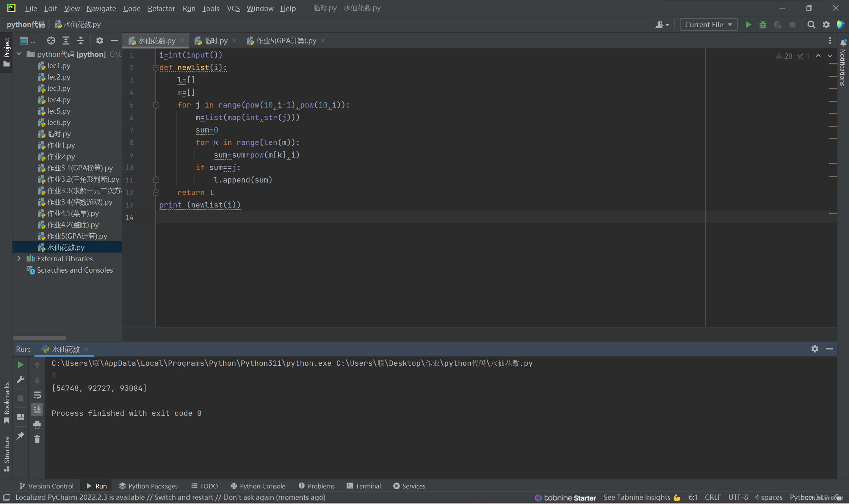Switch to 临时.py editor tab
Image resolution: width=849 pixels, height=504 pixels.
tap(215, 41)
